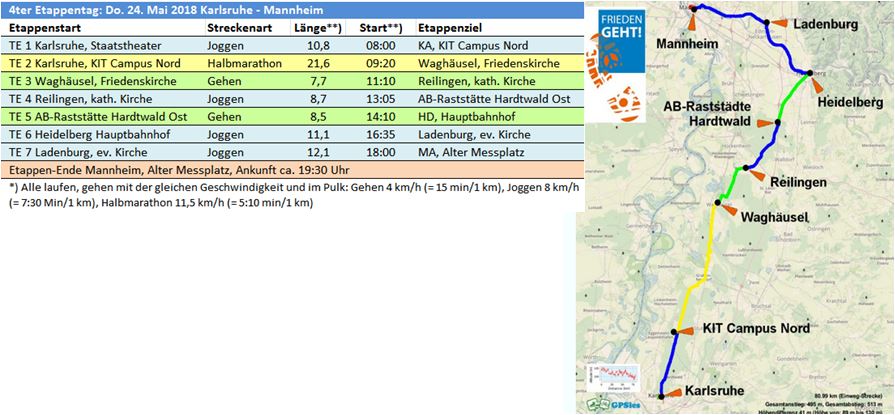
Task: Click the Reilingen map label
Action: click(799, 182)
